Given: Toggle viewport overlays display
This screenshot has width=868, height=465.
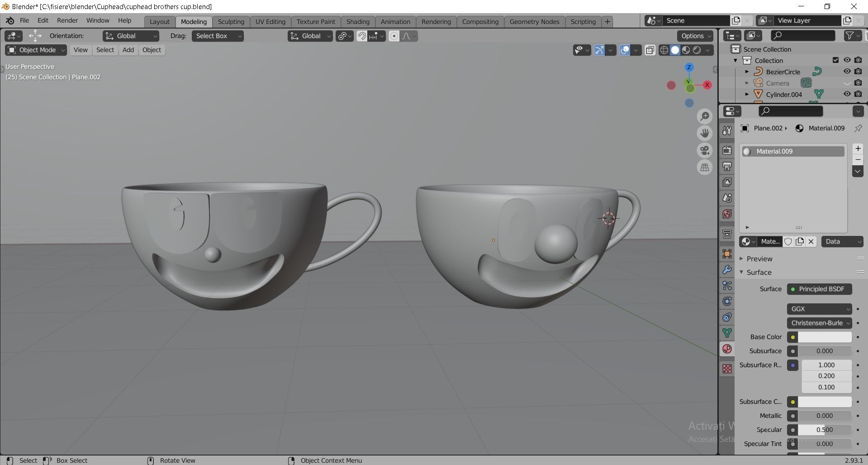Looking at the screenshot, I should (x=625, y=50).
